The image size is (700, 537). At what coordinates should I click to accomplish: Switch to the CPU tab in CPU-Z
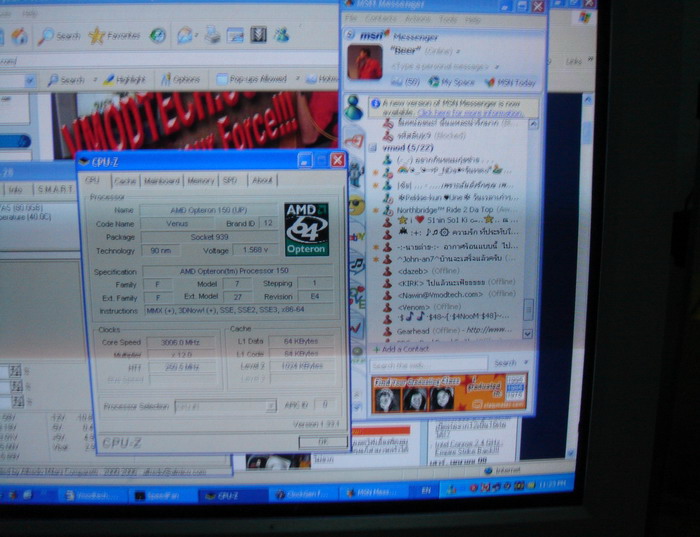[x=92, y=180]
